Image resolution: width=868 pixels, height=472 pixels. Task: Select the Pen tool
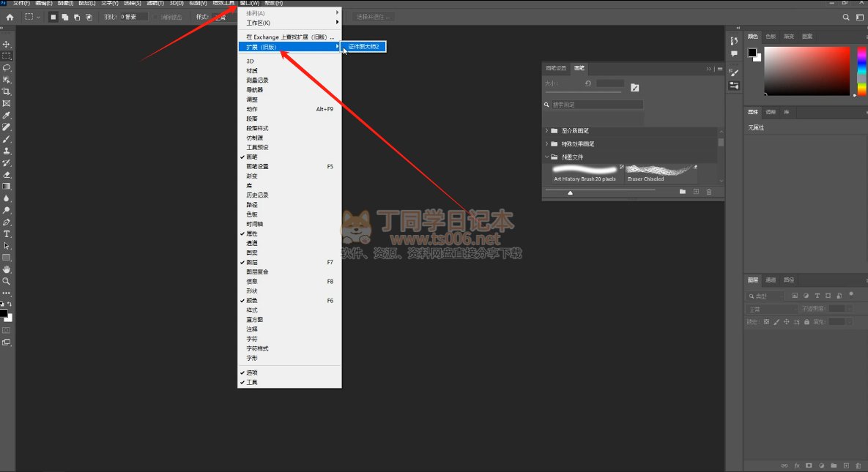tap(7, 222)
